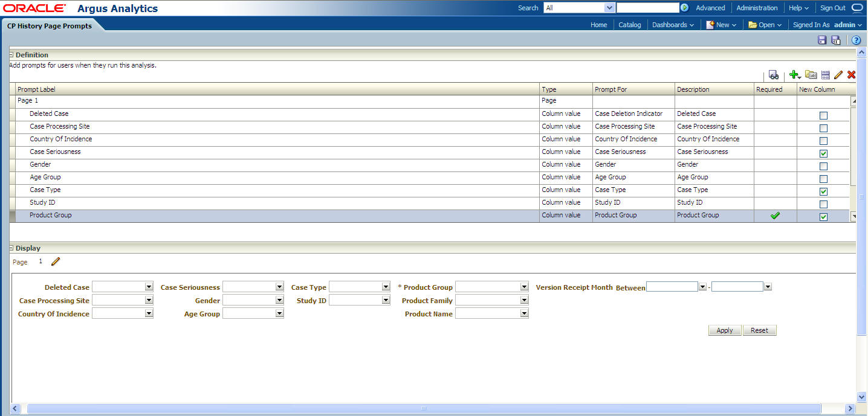Image resolution: width=868 pixels, height=416 pixels.
Task: Open the blue Help question-mark icon
Action: 856,40
